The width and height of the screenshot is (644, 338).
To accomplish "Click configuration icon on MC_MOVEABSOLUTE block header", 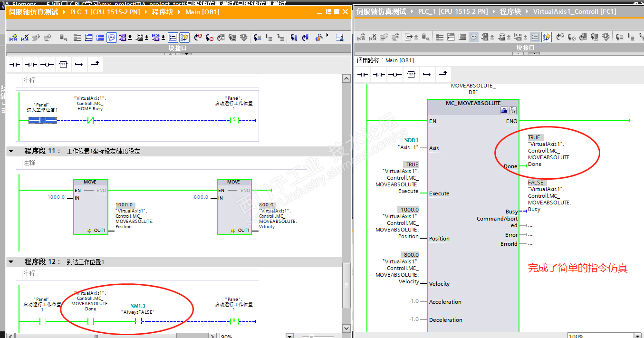I will point(505,110).
